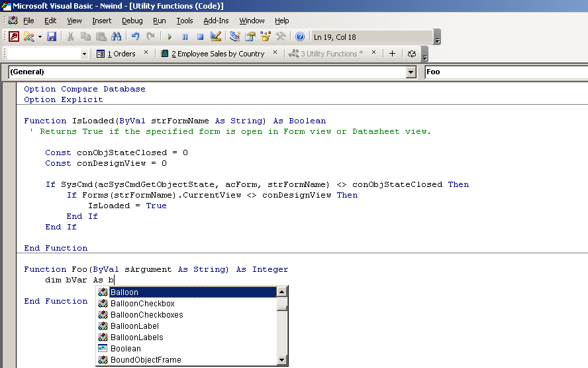Click the Break pause icon

point(185,37)
